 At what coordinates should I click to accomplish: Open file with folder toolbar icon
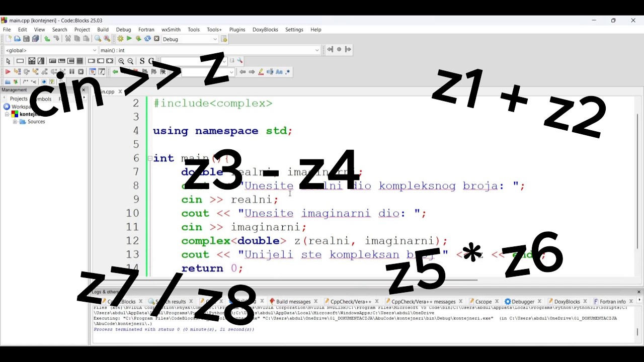[x=17, y=39]
